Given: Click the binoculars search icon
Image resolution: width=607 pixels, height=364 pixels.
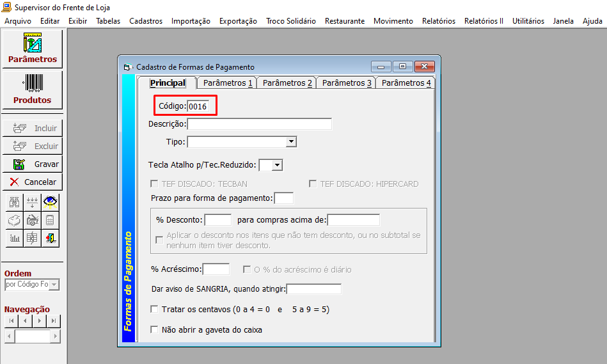Looking at the screenshot, I should click(x=14, y=202).
